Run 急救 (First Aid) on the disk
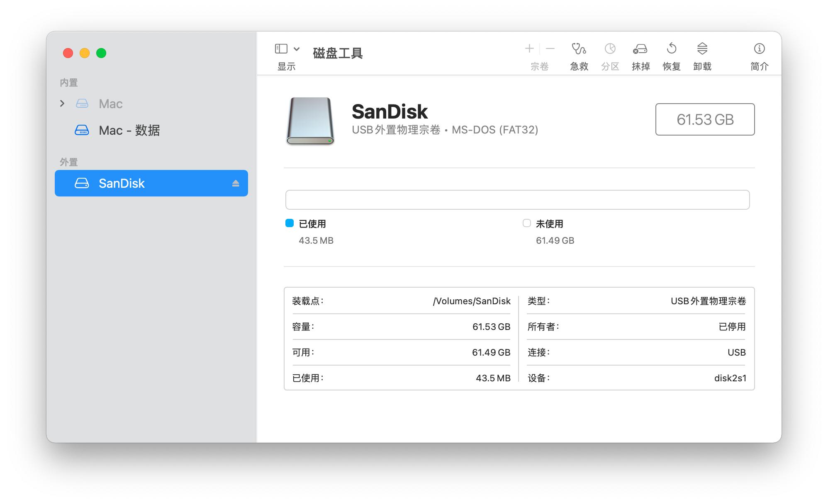The image size is (828, 504). [579, 54]
